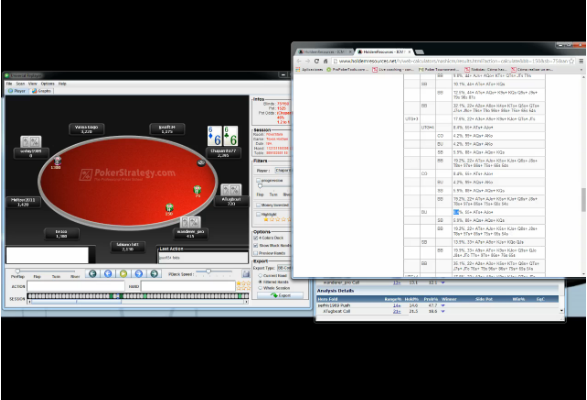
Task: Jump to first hand with leftmost arrow
Action: tap(93, 274)
